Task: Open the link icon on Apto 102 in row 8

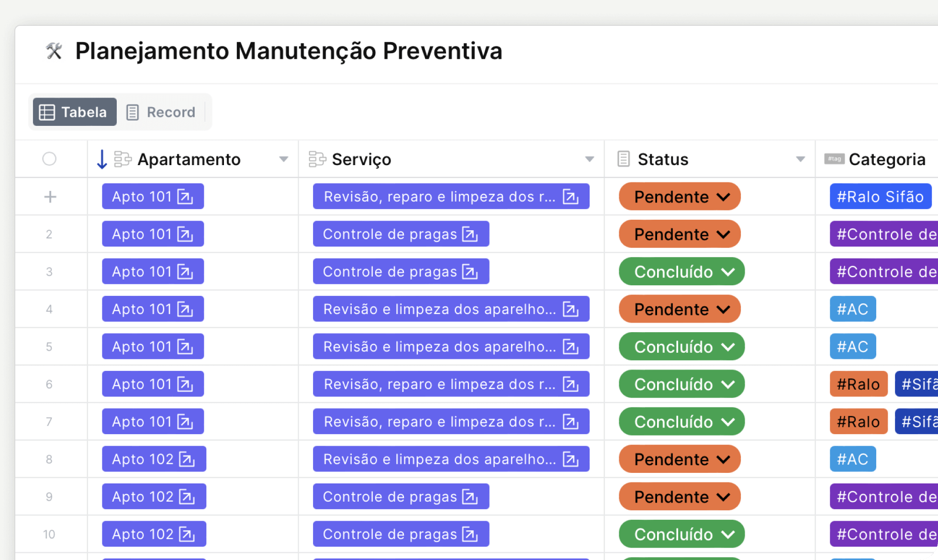Action: (187, 459)
